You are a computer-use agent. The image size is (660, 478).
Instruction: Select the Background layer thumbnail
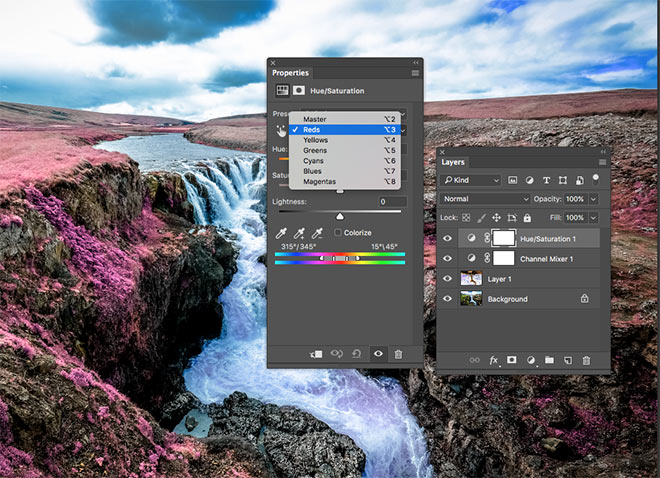pyautogui.click(x=471, y=299)
